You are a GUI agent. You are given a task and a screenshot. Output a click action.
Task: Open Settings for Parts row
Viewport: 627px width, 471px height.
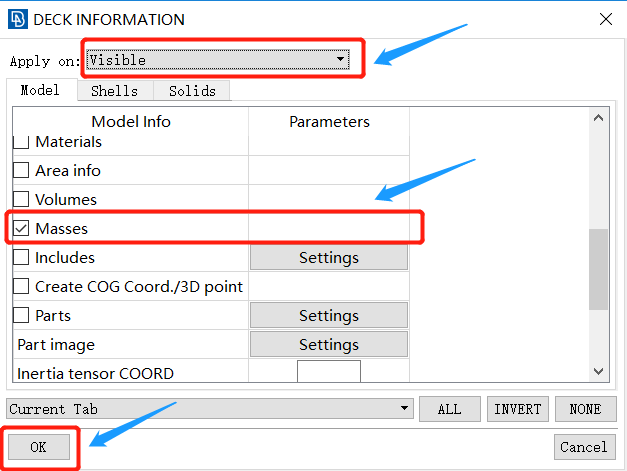[329, 315]
